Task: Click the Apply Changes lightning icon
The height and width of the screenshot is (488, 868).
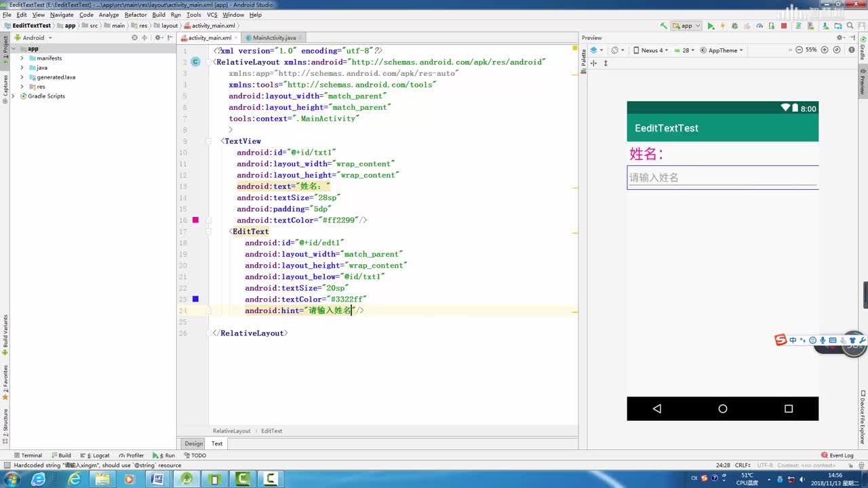Action: (723, 26)
